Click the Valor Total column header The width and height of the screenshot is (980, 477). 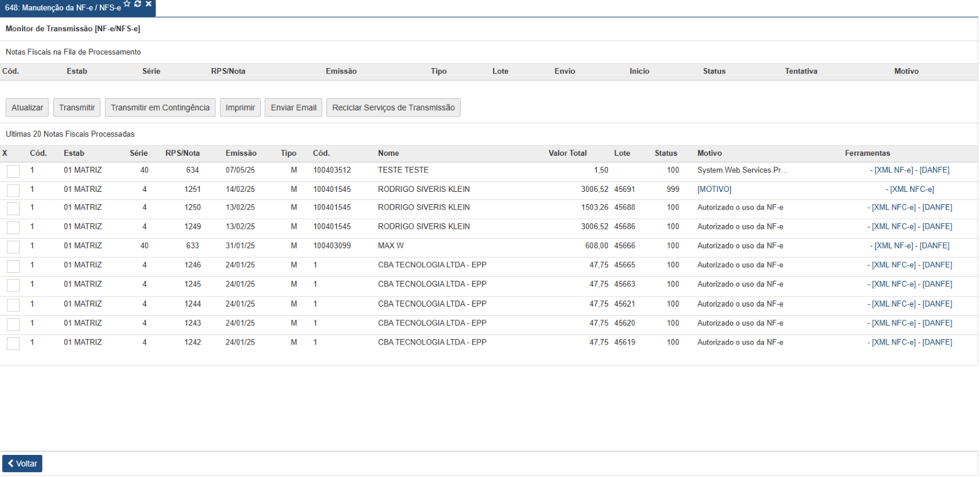point(567,153)
